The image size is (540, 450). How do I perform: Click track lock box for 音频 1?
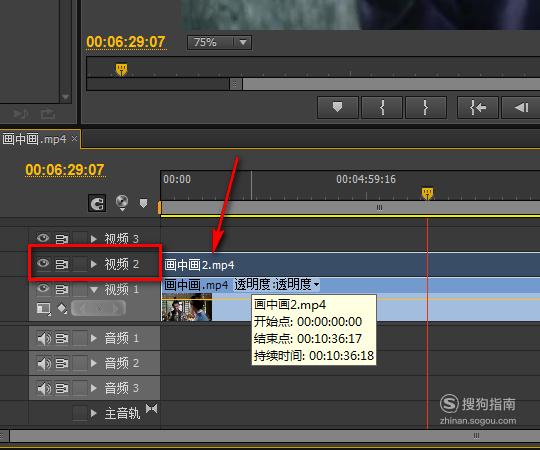[80, 338]
